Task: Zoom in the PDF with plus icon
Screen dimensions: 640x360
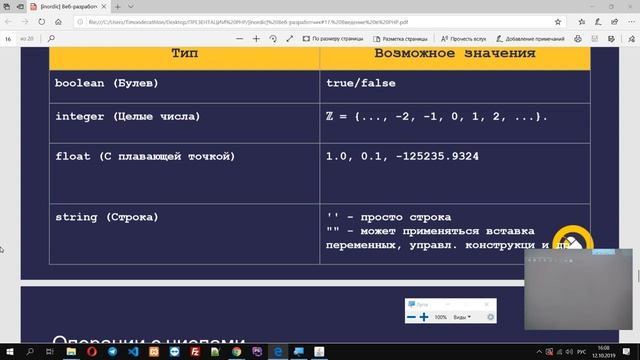Action: [256, 39]
